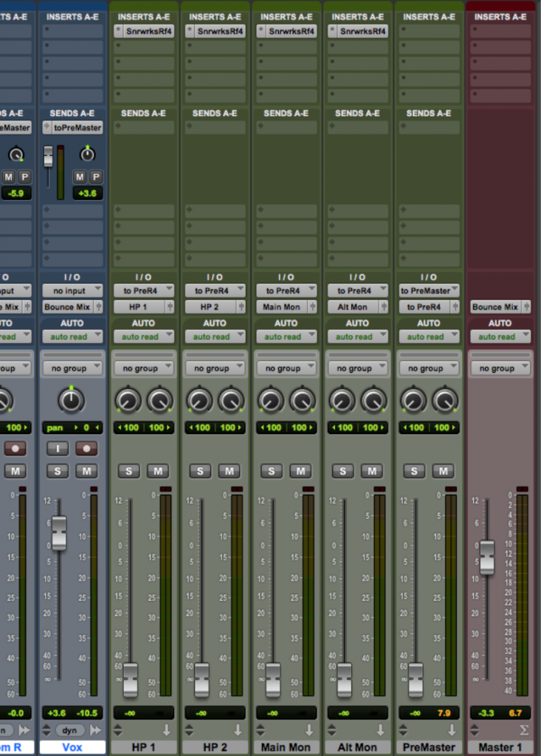Click the record enable button on Vox track
This screenshot has width=541, height=756.
(86, 448)
